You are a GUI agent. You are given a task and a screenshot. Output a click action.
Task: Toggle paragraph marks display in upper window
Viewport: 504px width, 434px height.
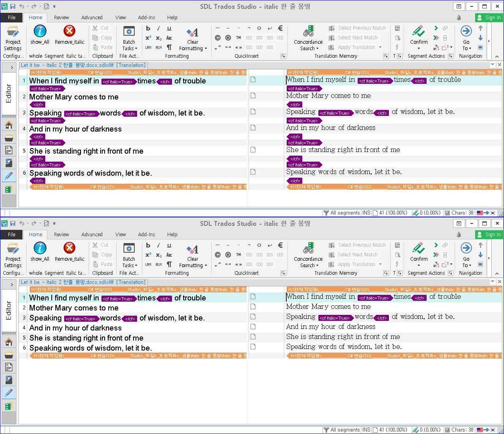[x=169, y=47]
